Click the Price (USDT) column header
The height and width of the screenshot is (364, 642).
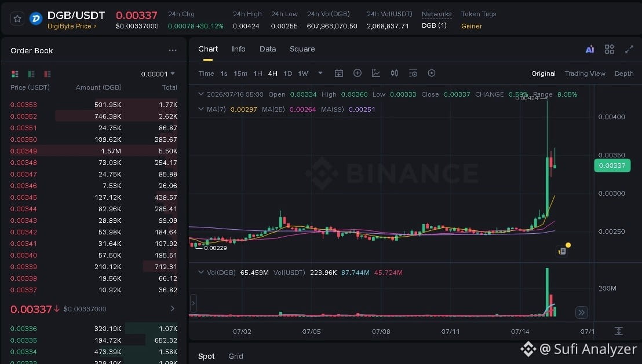click(30, 87)
